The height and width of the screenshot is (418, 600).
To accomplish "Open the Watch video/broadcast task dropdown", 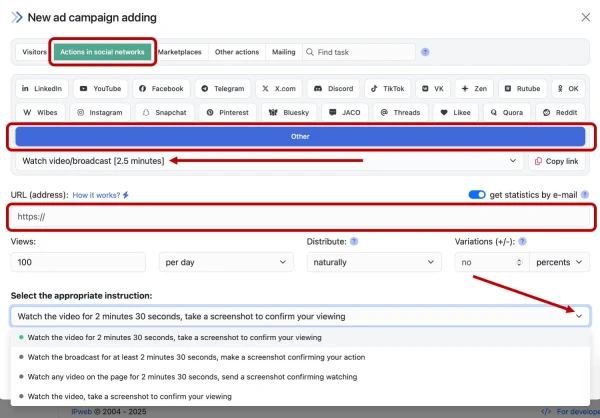I will tap(269, 161).
